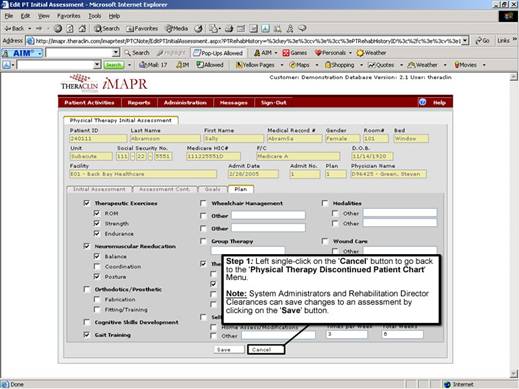
Task: Open the address bar dropdown arrow
Action: (x=465, y=41)
